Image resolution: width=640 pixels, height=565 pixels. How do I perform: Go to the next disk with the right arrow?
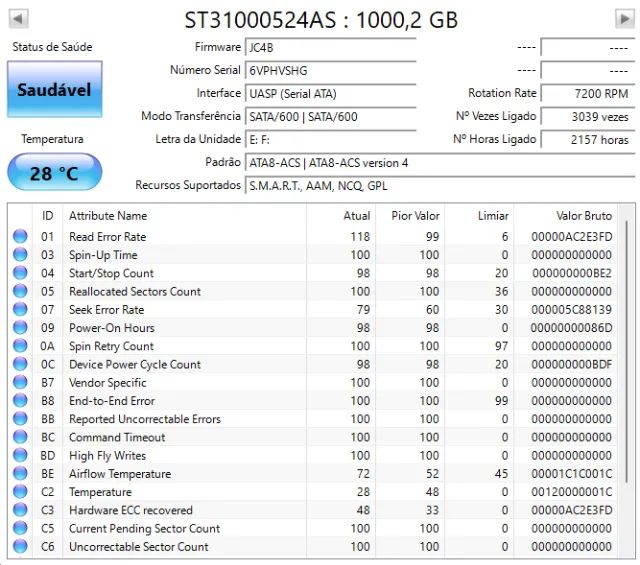tap(624, 19)
